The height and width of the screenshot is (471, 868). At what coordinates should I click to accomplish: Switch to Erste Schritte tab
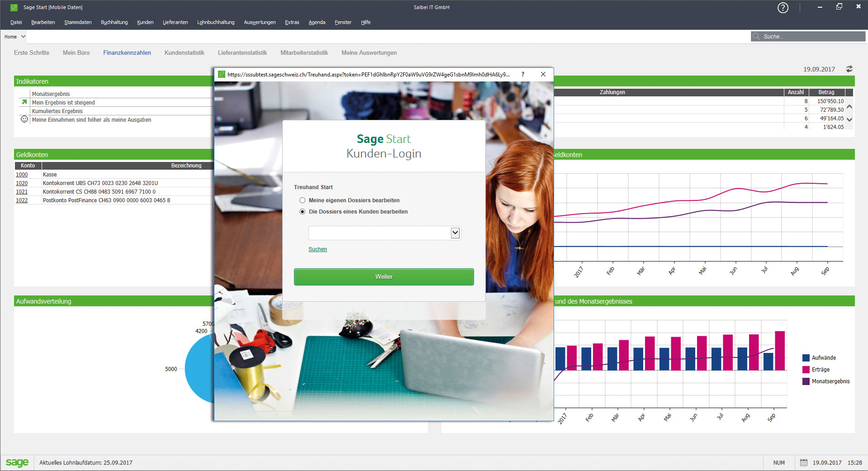pyautogui.click(x=32, y=52)
